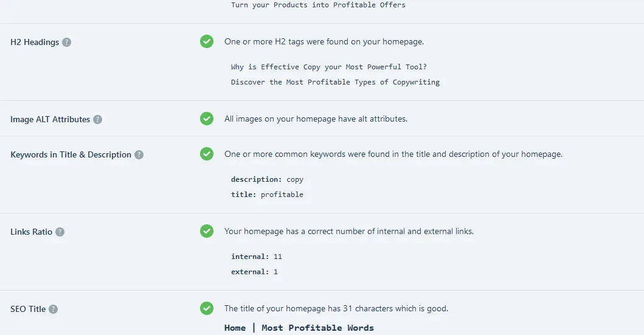
Task: Open help tooltip for Image ALT Attributes
Action: point(98,120)
